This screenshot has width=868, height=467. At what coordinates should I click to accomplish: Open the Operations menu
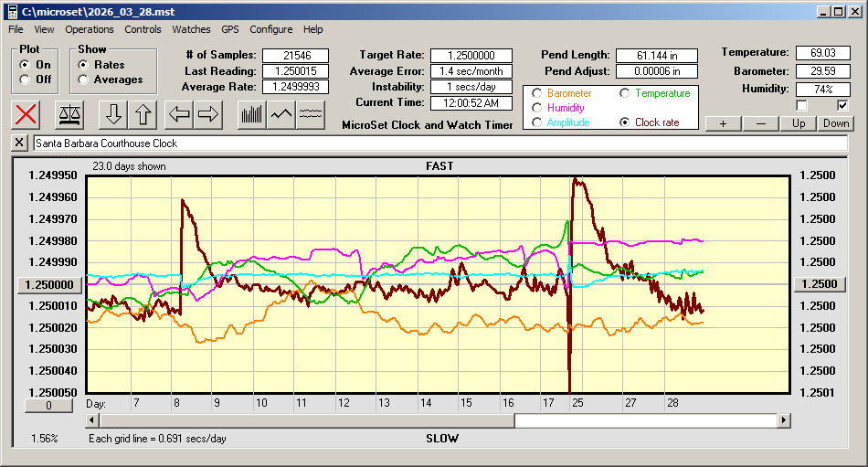pos(90,29)
